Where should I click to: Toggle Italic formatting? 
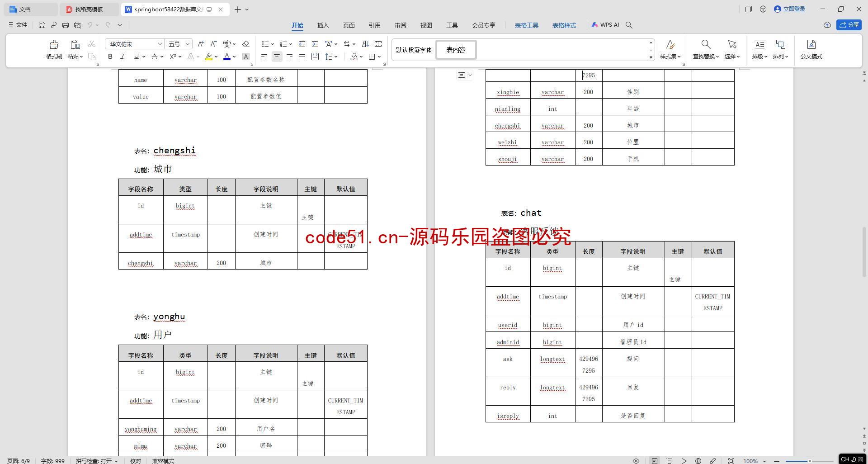[x=123, y=57]
